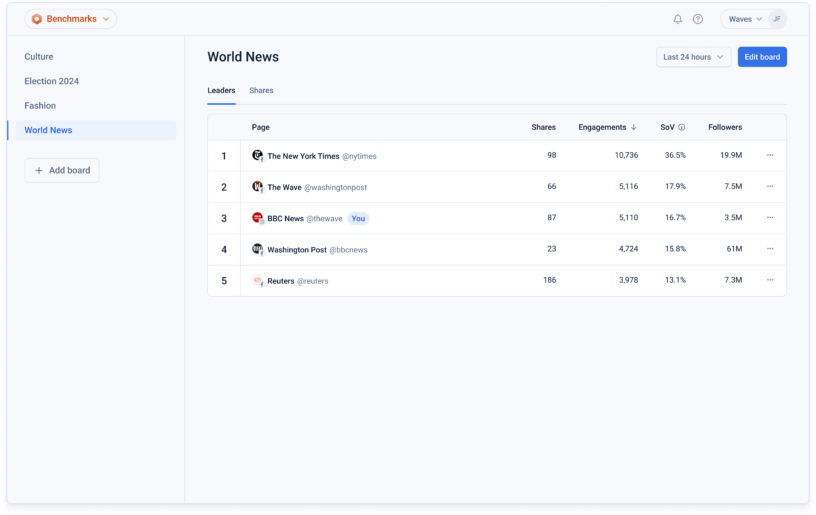Open more options for Washington Post row
Viewport: 816px width, 515px height.
pyautogui.click(x=769, y=249)
